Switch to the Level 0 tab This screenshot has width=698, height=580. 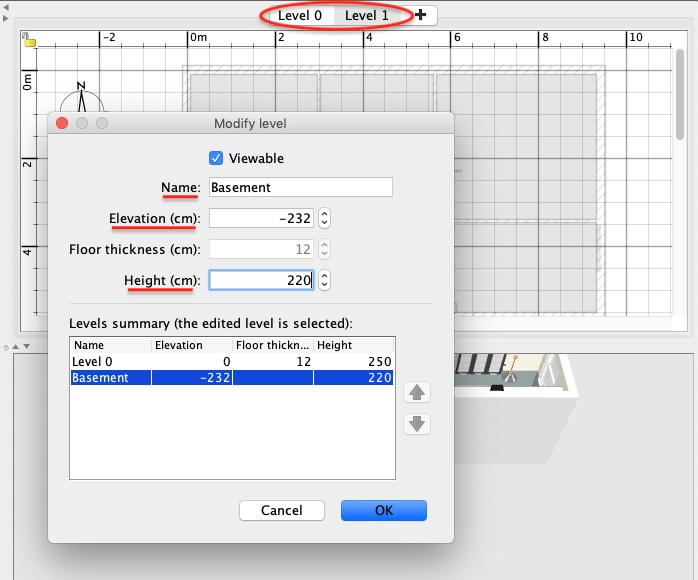[x=300, y=15]
